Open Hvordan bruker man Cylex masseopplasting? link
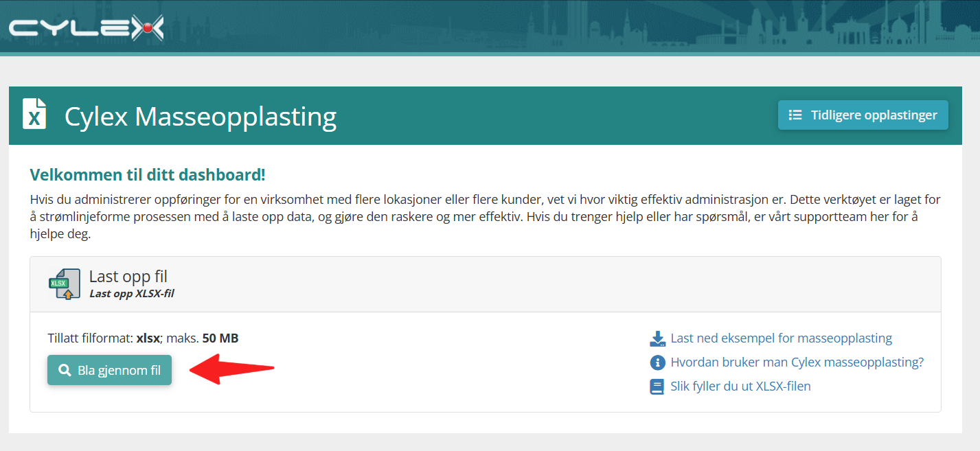Viewport: 980px width, 451px height. pyautogui.click(x=797, y=362)
